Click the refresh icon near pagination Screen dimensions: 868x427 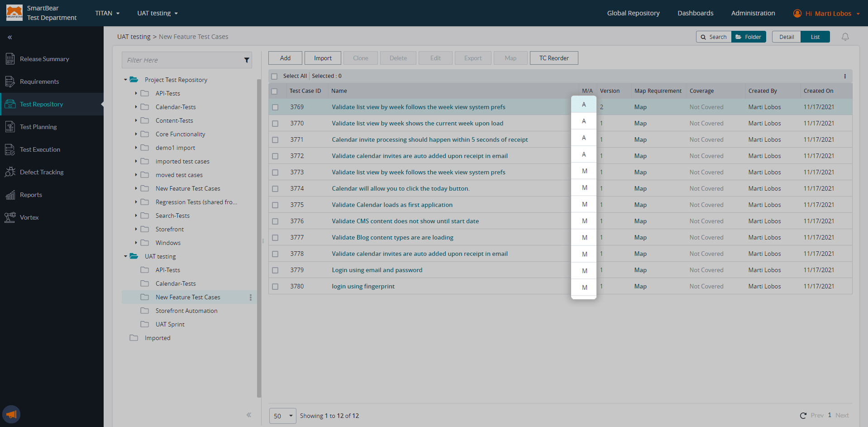click(803, 416)
